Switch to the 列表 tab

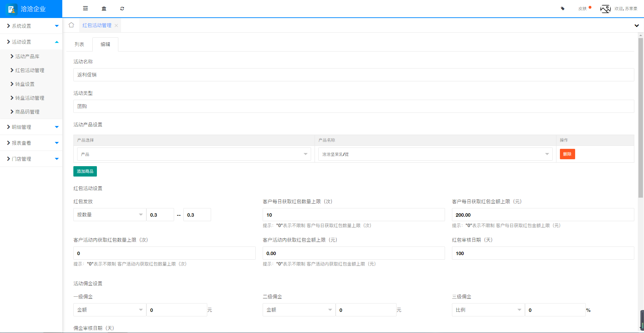[x=79, y=44]
